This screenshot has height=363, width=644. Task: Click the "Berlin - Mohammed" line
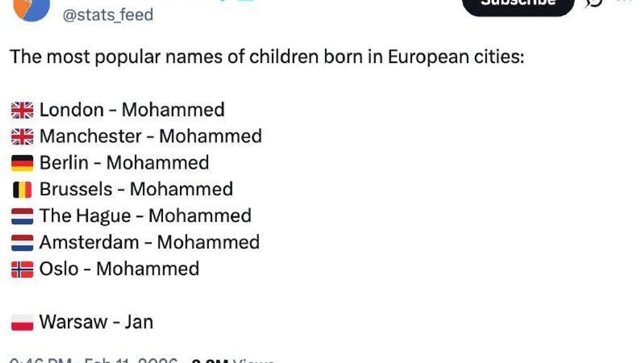[x=124, y=163]
